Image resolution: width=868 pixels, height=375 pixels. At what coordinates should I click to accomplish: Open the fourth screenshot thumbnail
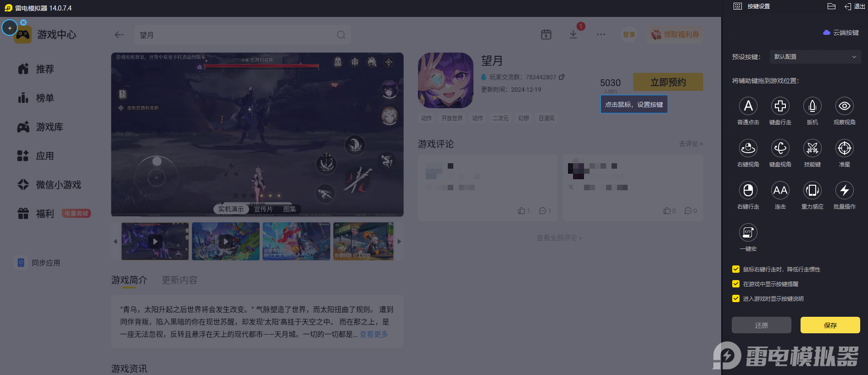(x=363, y=242)
